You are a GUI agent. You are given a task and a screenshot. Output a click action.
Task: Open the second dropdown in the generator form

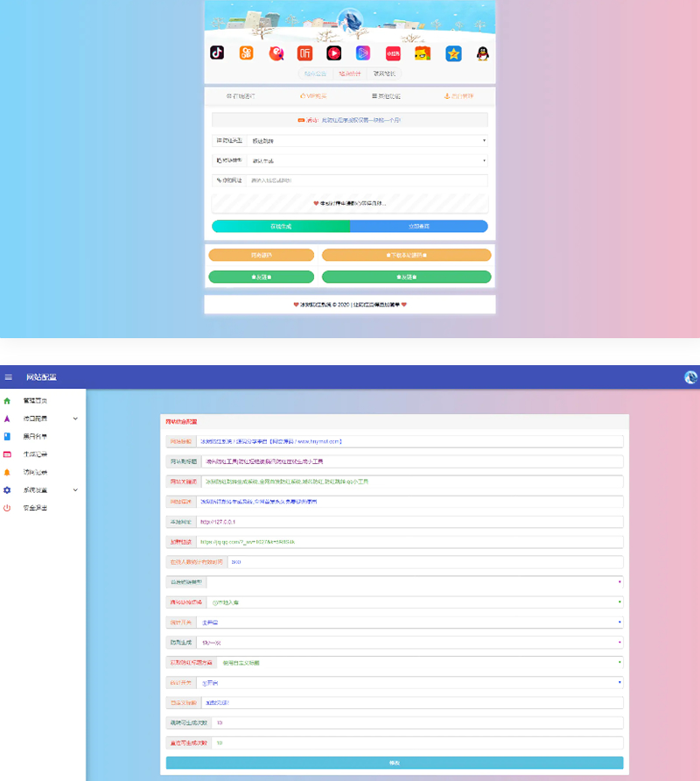367,160
